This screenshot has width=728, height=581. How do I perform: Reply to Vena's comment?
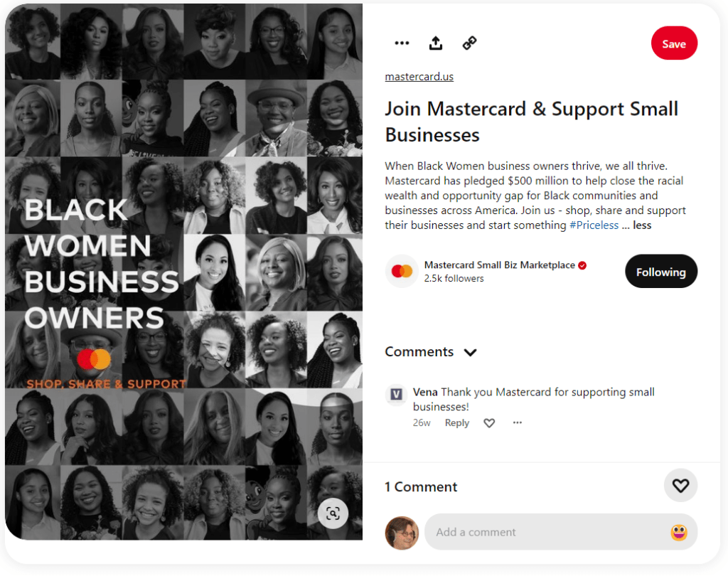click(457, 423)
